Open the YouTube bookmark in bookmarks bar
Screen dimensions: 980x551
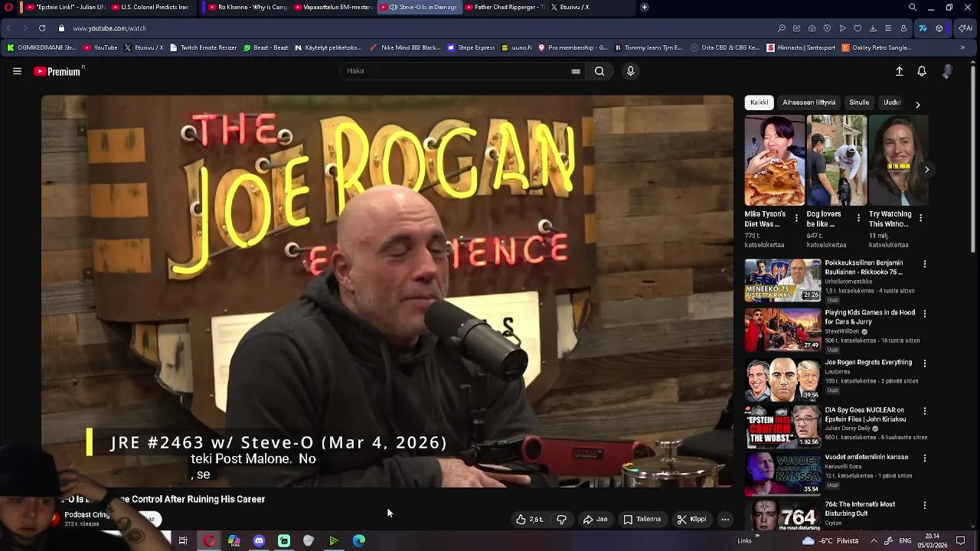pos(100,47)
